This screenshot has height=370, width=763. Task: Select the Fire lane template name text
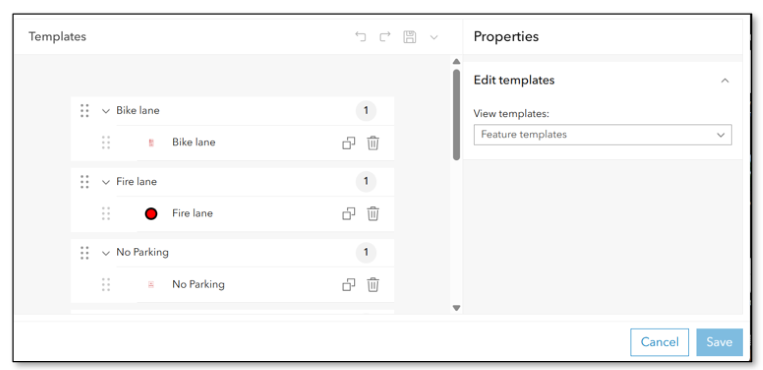192,213
